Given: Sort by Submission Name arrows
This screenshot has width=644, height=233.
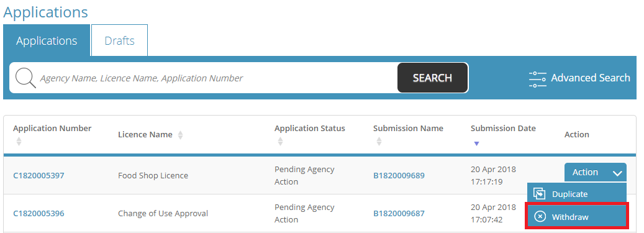Looking at the screenshot, I should click(379, 142).
